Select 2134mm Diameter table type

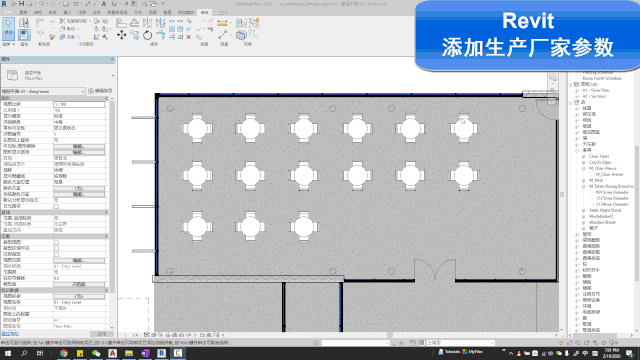point(612,204)
